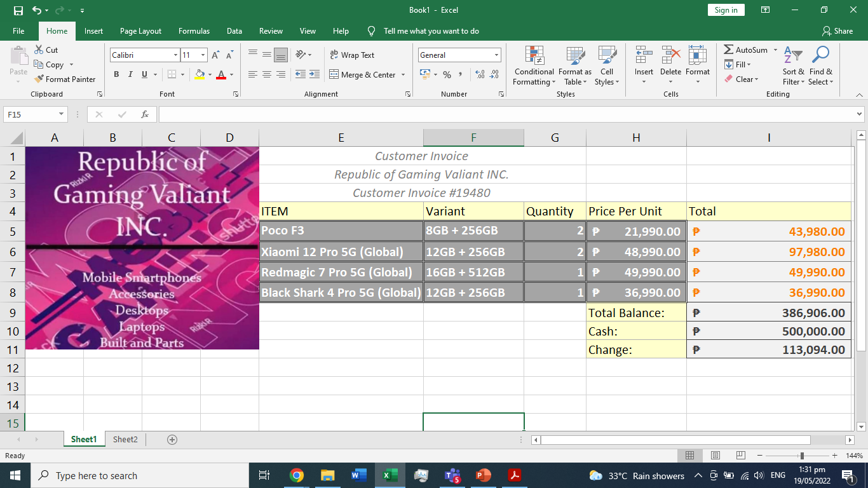The image size is (868, 488).
Task: Open the File tab
Action: 18,30
